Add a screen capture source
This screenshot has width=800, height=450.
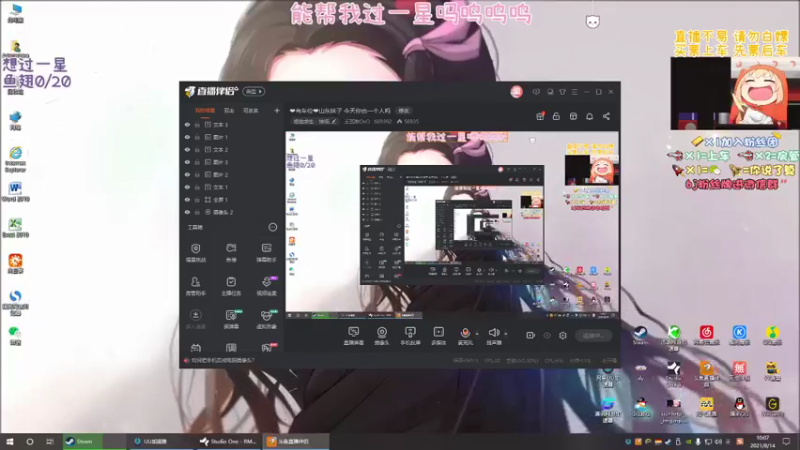[x=354, y=336]
